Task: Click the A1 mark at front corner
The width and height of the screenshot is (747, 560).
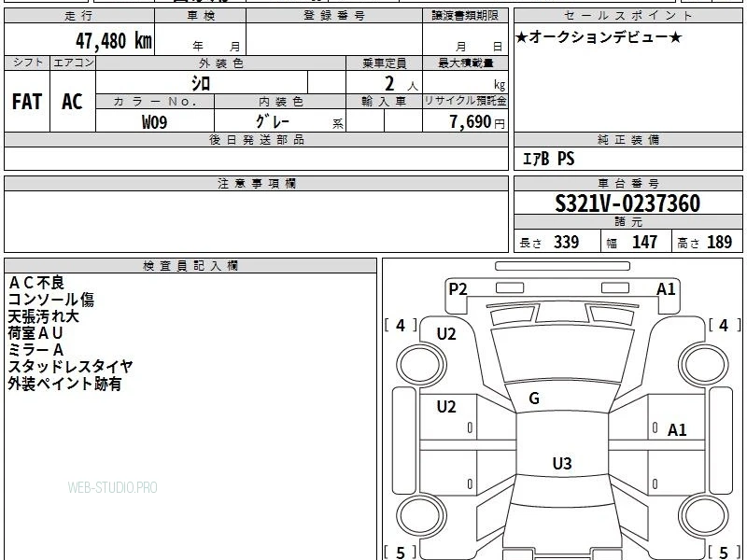Action: pyautogui.click(x=666, y=289)
